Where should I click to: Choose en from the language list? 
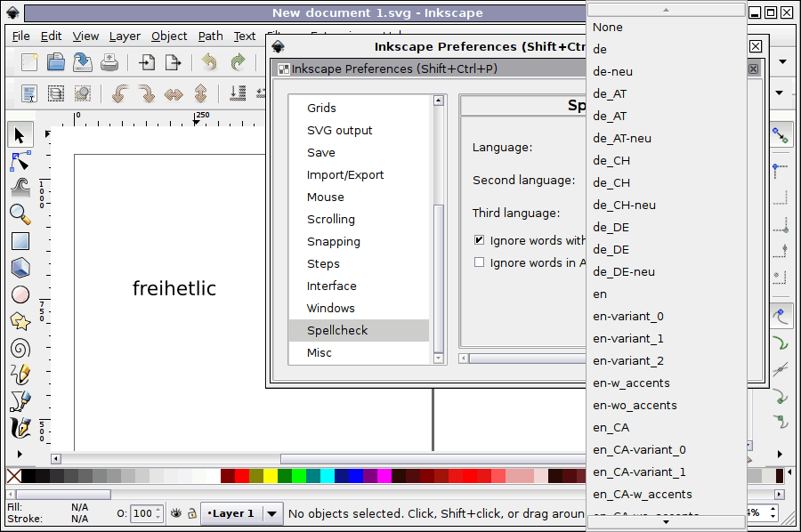(x=666, y=294)
